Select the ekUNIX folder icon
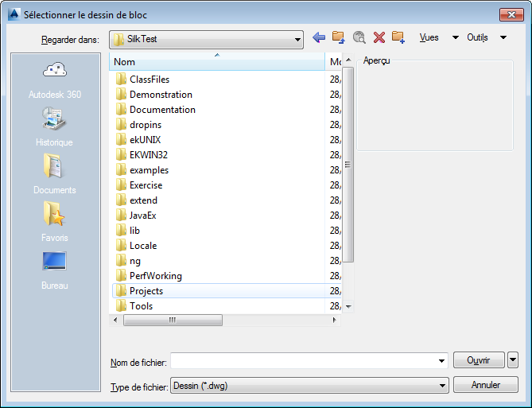 (x=121, y=139)
